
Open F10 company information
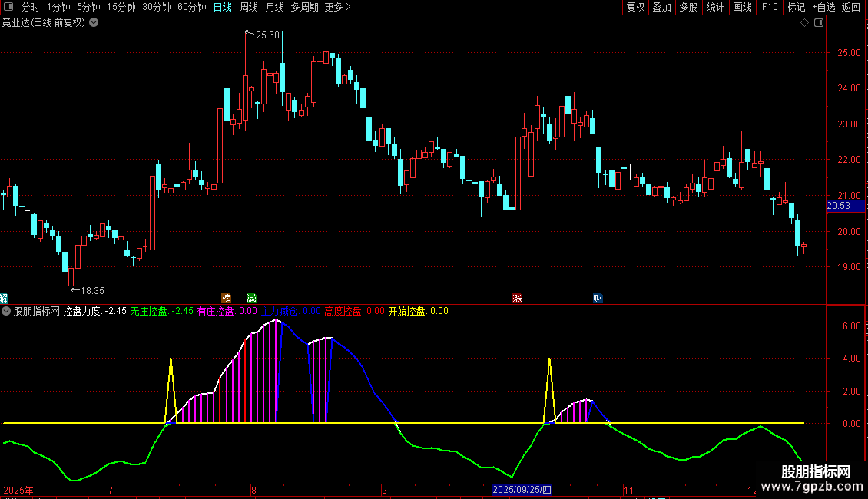(769, 8)
